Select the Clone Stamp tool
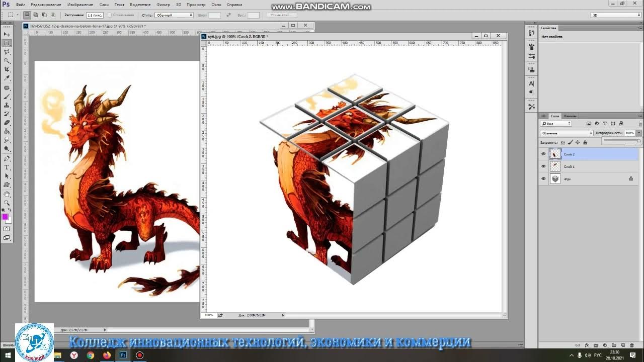 tap(8, 106)
